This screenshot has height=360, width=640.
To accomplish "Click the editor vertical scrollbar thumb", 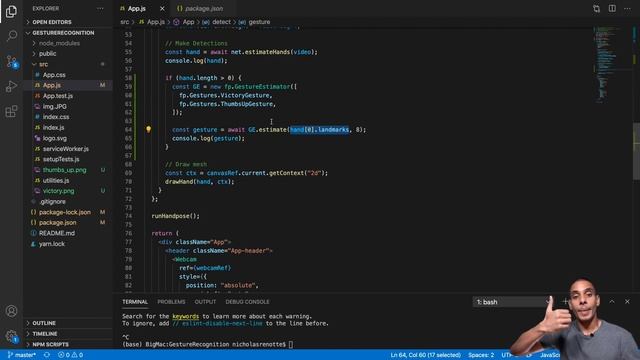I will [636, 151].
